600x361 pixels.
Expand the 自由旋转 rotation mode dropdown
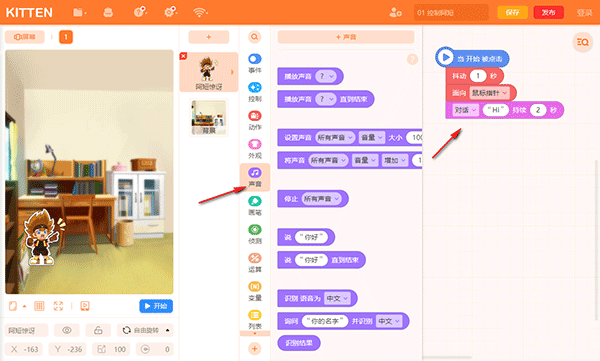(x=145, y=330)
